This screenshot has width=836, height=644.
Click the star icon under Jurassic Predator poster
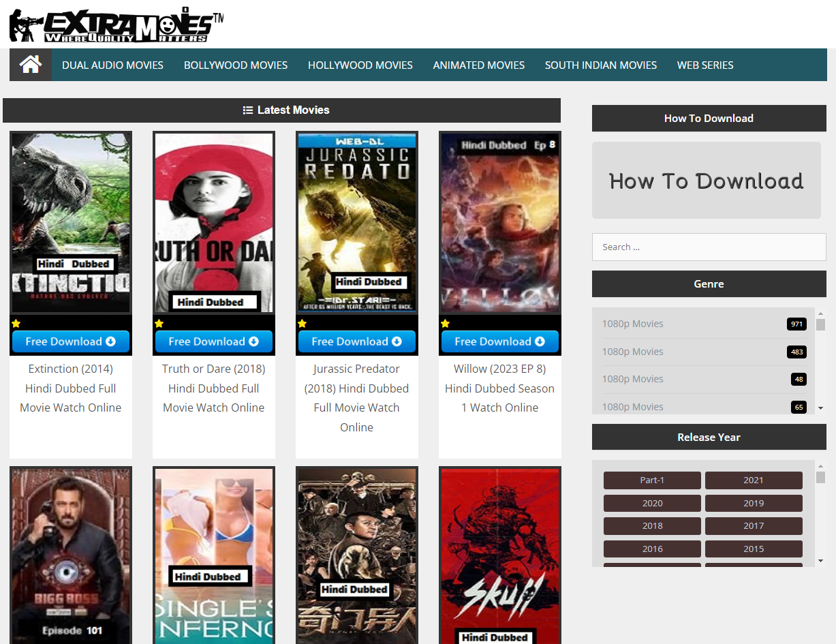point(303,324)
